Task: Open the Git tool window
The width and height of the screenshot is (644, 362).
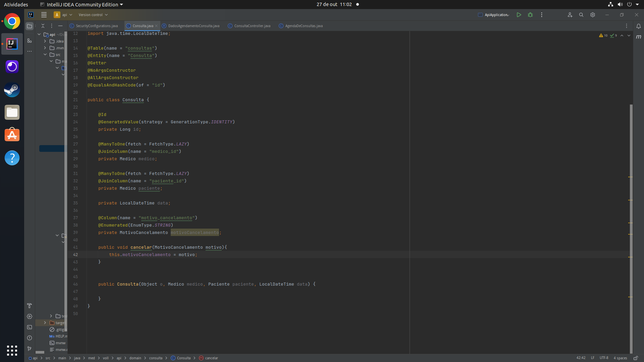Action: click(x=30, y=349)
